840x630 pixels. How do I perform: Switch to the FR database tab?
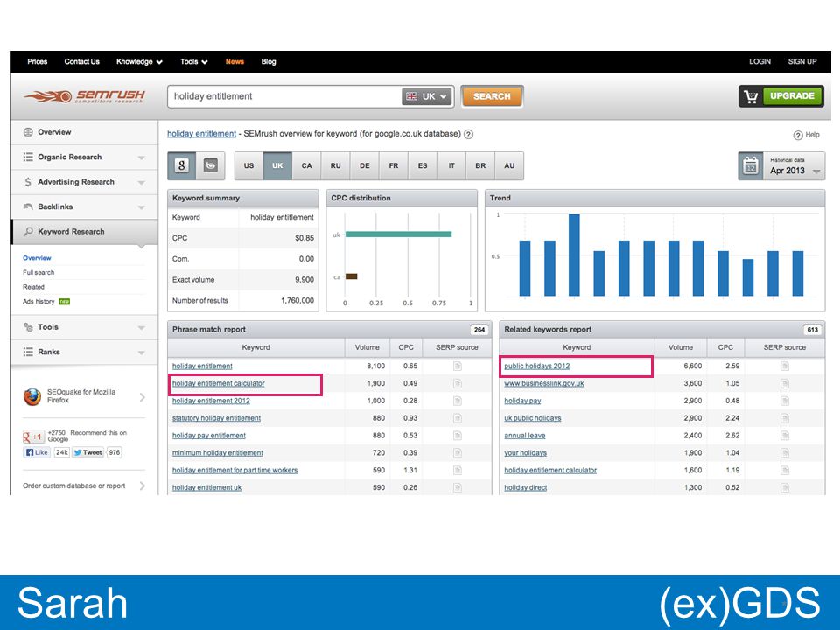[393, 165]
